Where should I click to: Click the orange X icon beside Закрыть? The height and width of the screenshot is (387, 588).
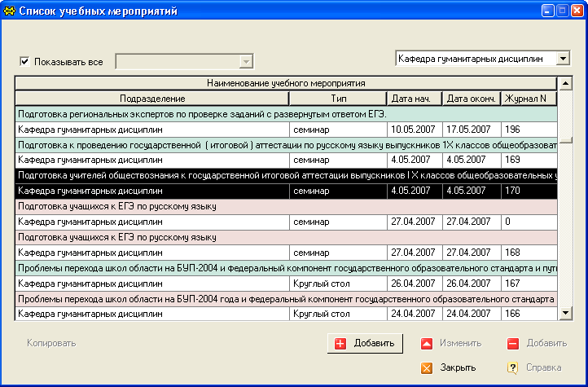click(427, 368)
